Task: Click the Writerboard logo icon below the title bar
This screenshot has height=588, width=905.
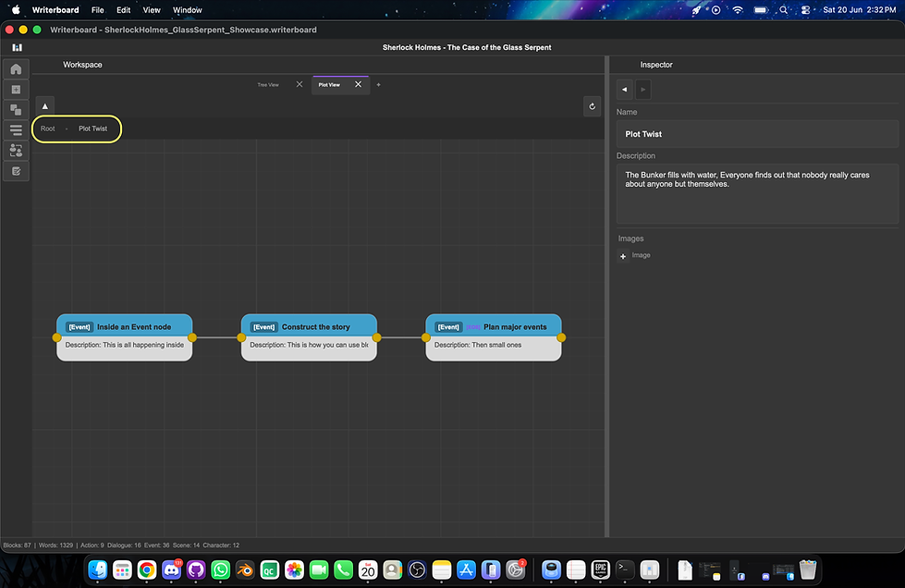Action: pos(18,47)
